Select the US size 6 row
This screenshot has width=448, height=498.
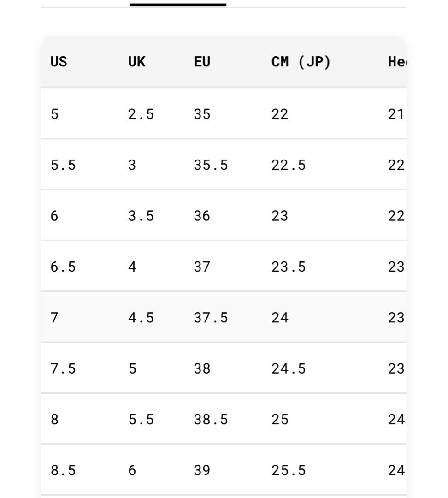coord(224,215)
